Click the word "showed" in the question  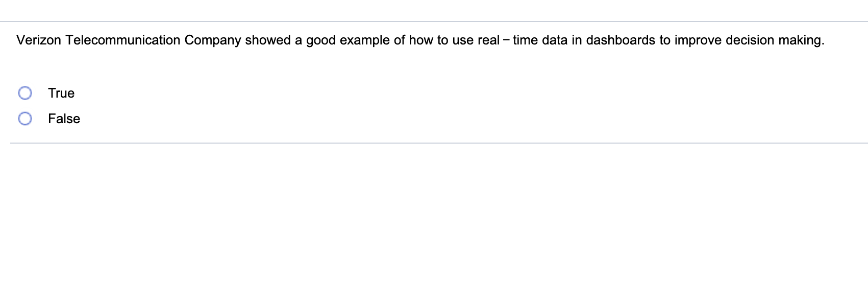pyautogui.click(x=267, y=40)
